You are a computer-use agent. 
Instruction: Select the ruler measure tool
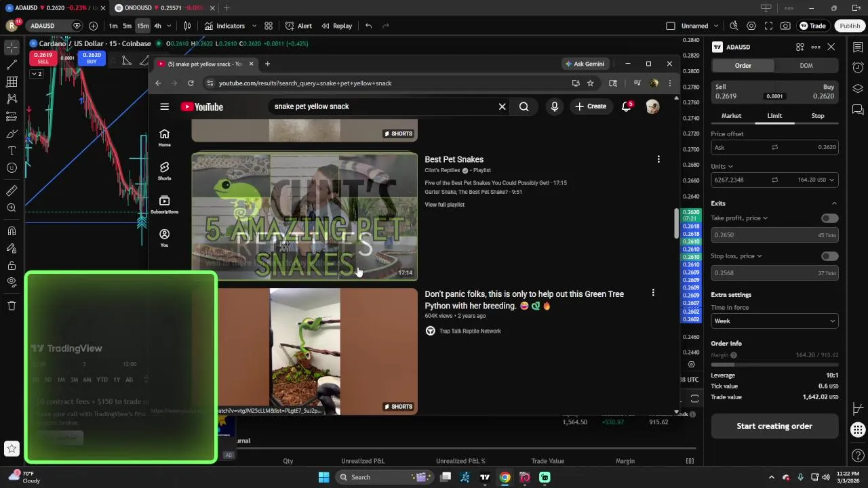point(12,190)
